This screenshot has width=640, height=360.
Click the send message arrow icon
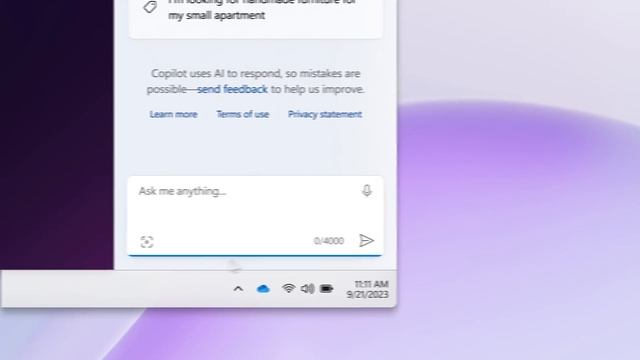[366, 240]
